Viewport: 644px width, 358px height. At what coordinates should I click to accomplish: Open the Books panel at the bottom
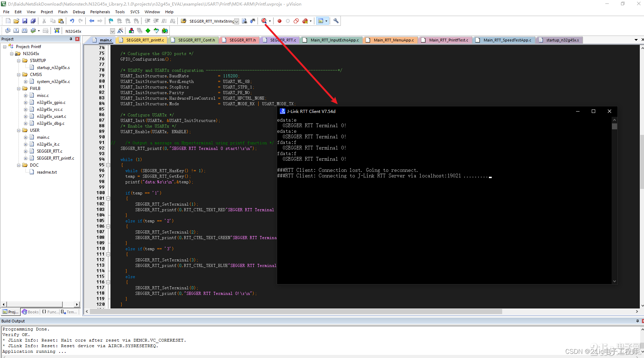point(31,312)
